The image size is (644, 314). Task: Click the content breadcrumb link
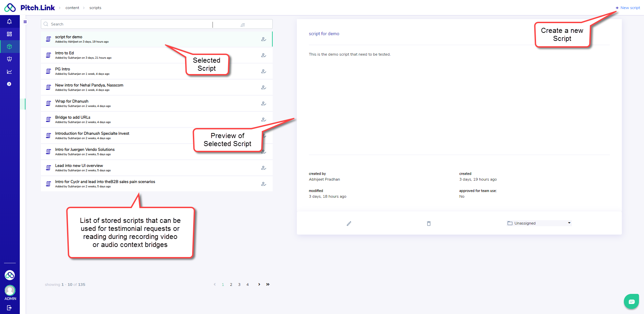pyautogui.click(x=72, y=8)
